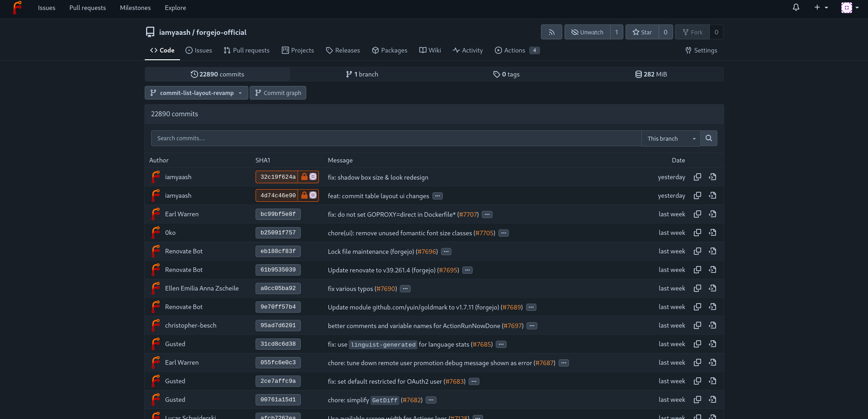The height and width of the screenshot is (419, 868).
Task: Copy SHA of commit 31cd8c6d38
Action: click(697, 344)
